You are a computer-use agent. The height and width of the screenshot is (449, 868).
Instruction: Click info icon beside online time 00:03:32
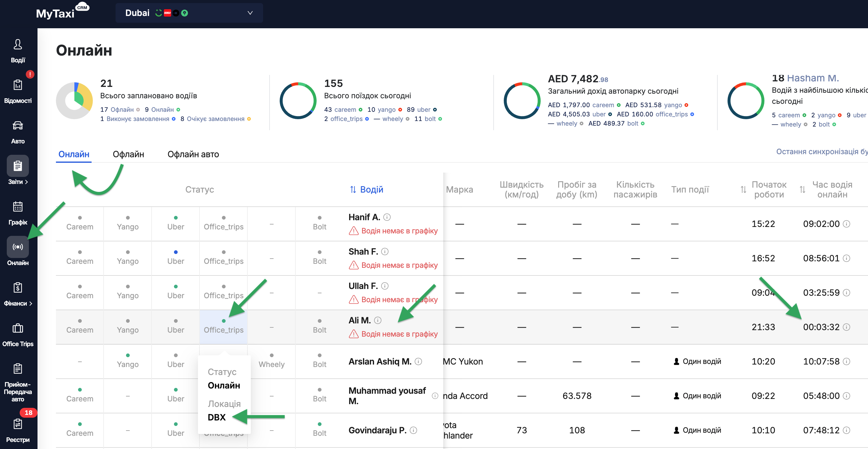(x=846, y=327)
